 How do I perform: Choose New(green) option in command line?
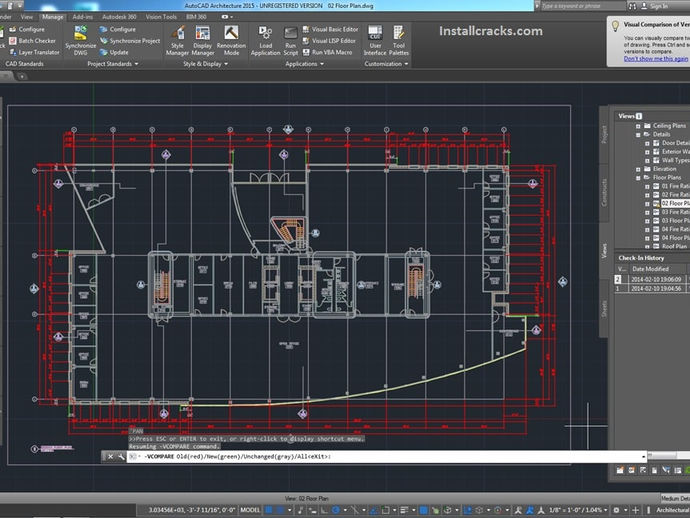pos(224,456)
